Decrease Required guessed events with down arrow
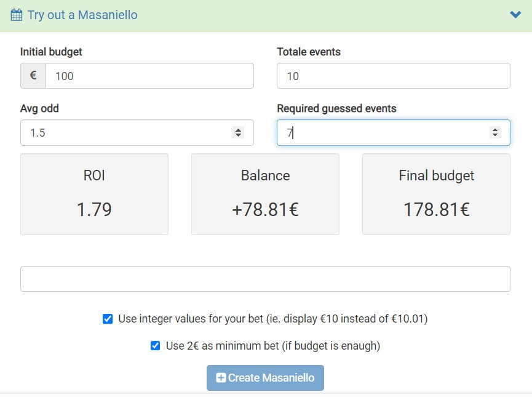532x397 pixels. pyautogui.click(x=495, y=135)
